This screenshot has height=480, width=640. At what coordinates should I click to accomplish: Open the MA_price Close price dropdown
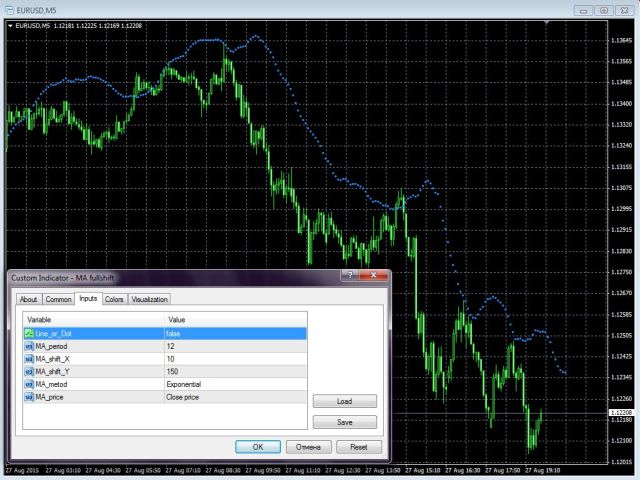coord(233,397)
